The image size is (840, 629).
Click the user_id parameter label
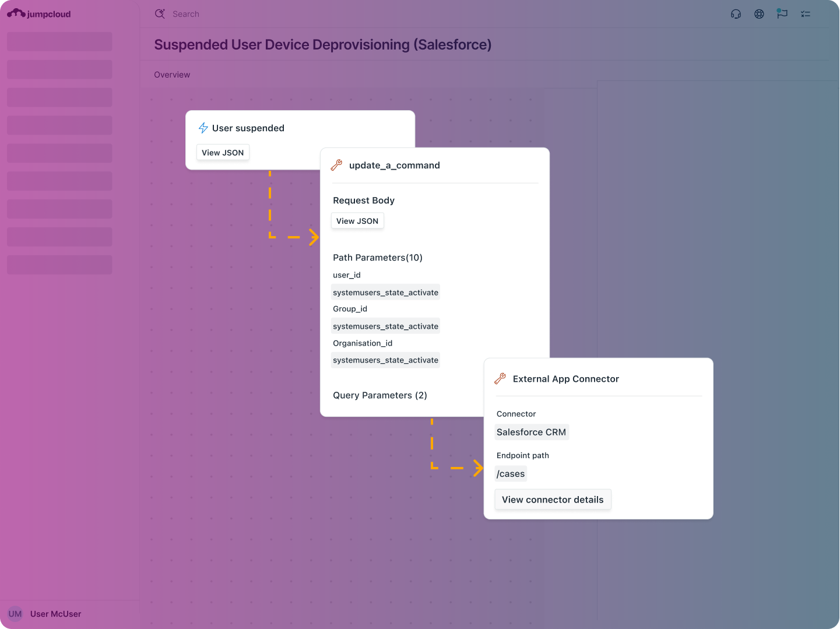tap(347, 275)
